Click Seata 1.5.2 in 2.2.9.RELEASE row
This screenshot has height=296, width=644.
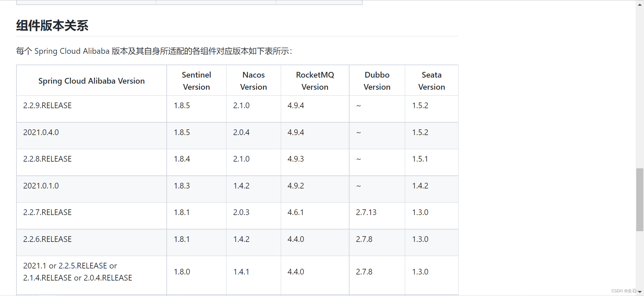click(420, 105)
